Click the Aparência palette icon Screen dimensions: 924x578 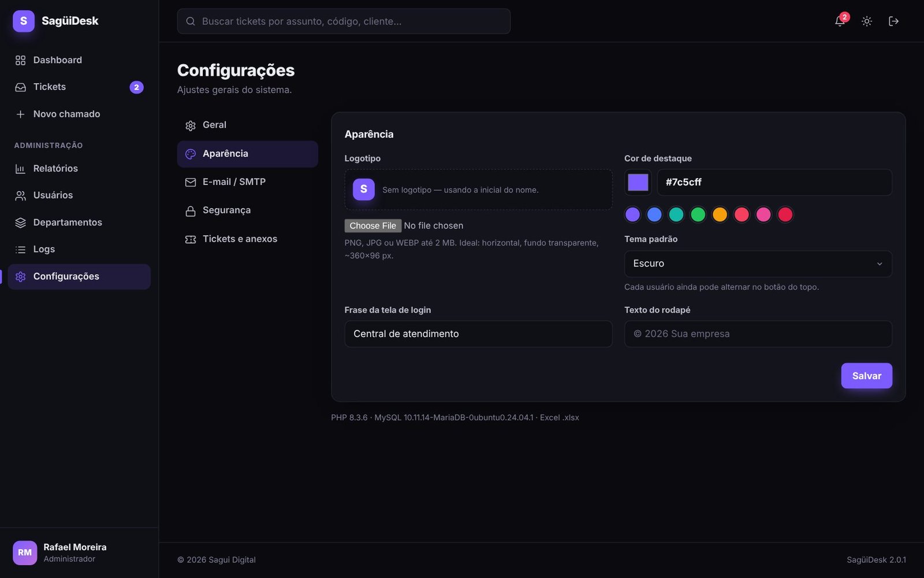pos(191,154)
